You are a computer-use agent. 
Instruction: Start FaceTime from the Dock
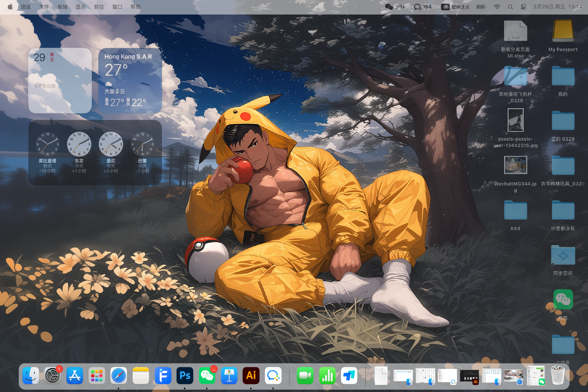[x=305, y=376]
